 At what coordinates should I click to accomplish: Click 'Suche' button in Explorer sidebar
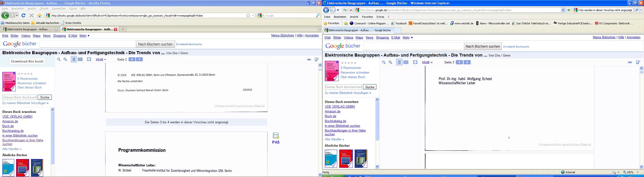[370, 87]
